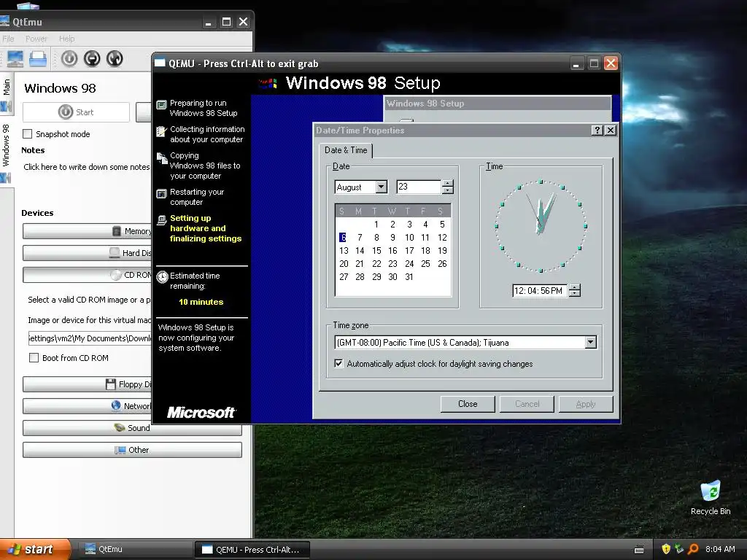Click the time field showing 12:04:56 PM
747x560 pixels.
click(x=540, y=290)
